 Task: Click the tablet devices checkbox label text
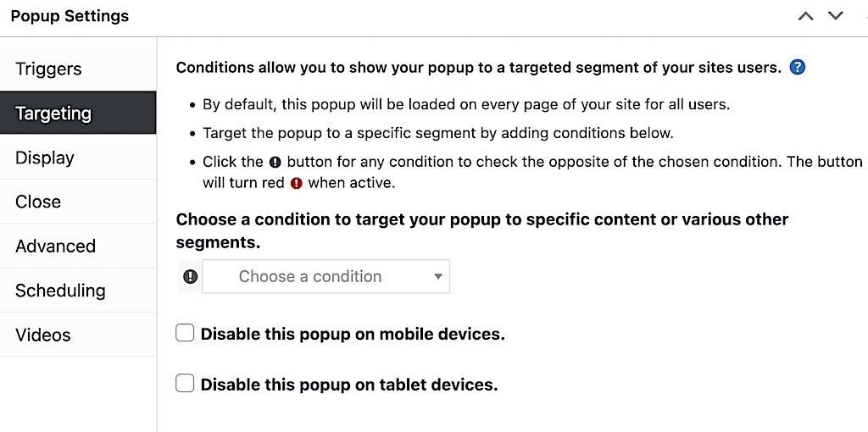coord(349,385)
